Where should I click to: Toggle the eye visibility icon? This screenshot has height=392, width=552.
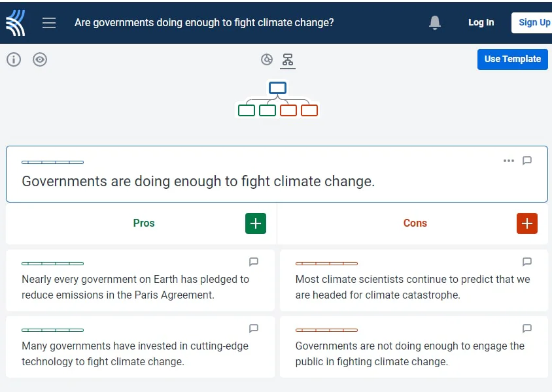coord(40,59)
